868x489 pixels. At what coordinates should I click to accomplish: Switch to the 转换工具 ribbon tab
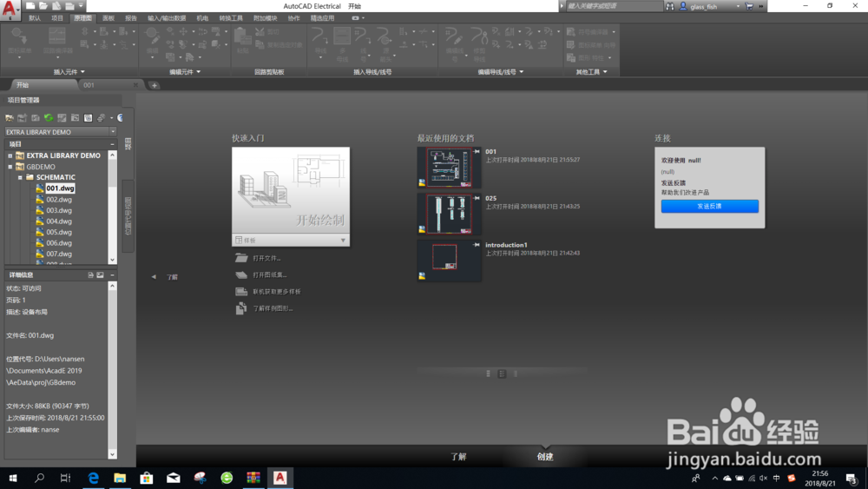tap(231, 18)
